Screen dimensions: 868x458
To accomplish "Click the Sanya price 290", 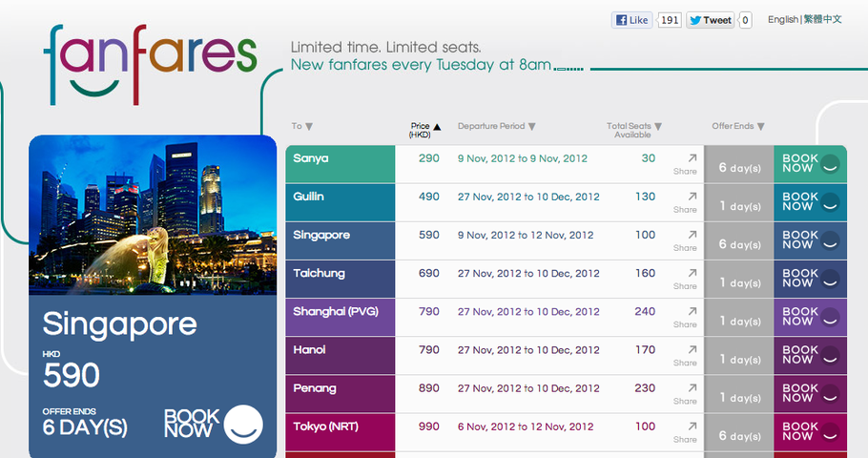I will tap(429, 158).
